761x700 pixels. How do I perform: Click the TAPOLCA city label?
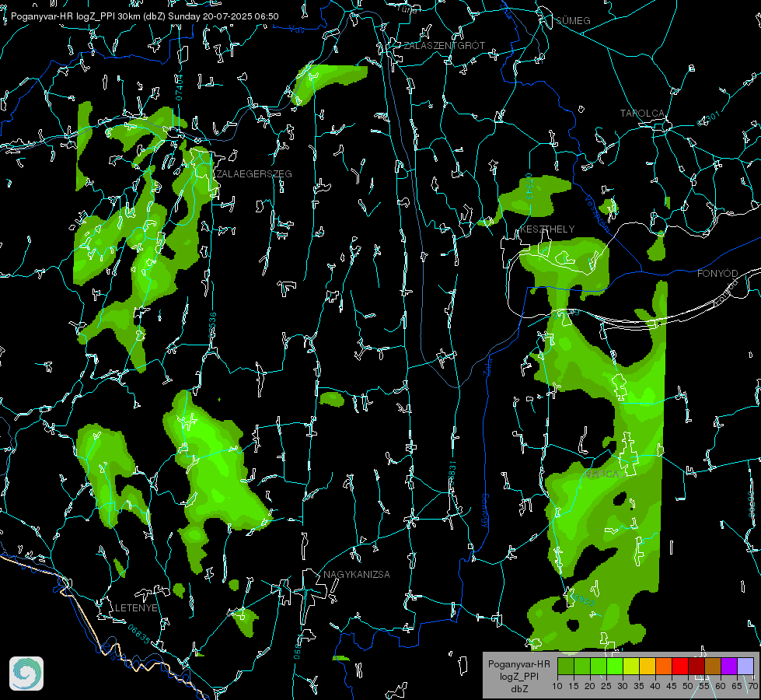tap(642, 114)
